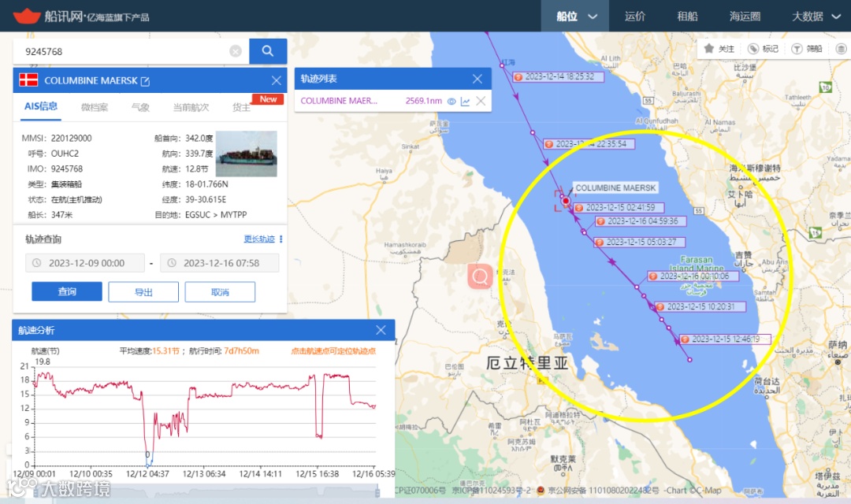Click the destination text EGSUC > MYTPP
Viewport: 851px width, 504px height.
[x=215, y=214]
